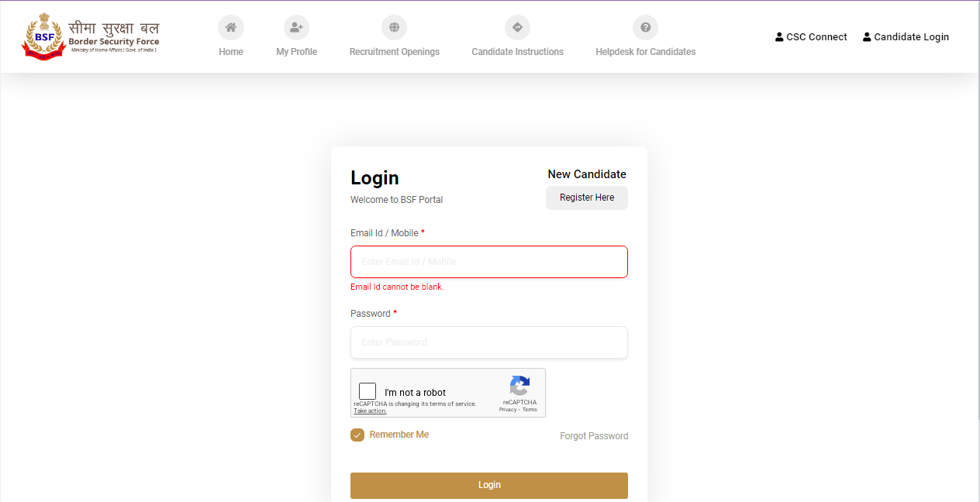This screenshot has width=980, height=502.
Task: Toggle the Remember Me checkbox
Action: click(x=357, y=435)
